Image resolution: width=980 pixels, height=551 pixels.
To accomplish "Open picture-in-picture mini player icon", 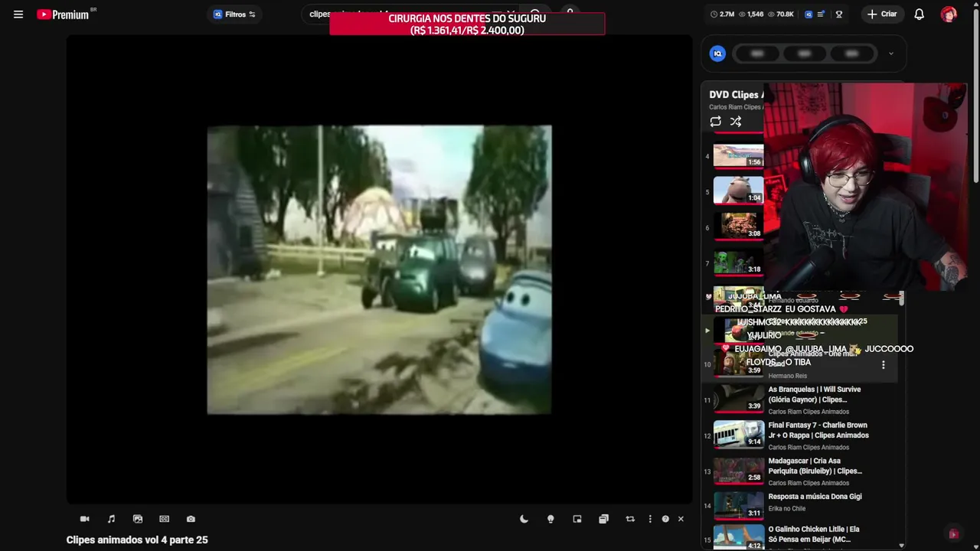I will pyautogui.click(x=577, y=519).
